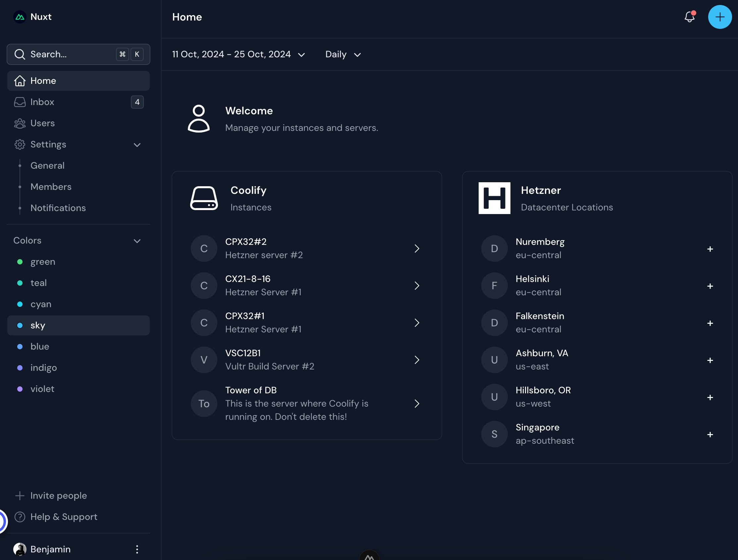The image size is (738, 560).
Task: Select the blue color
Action: point(79,346)
